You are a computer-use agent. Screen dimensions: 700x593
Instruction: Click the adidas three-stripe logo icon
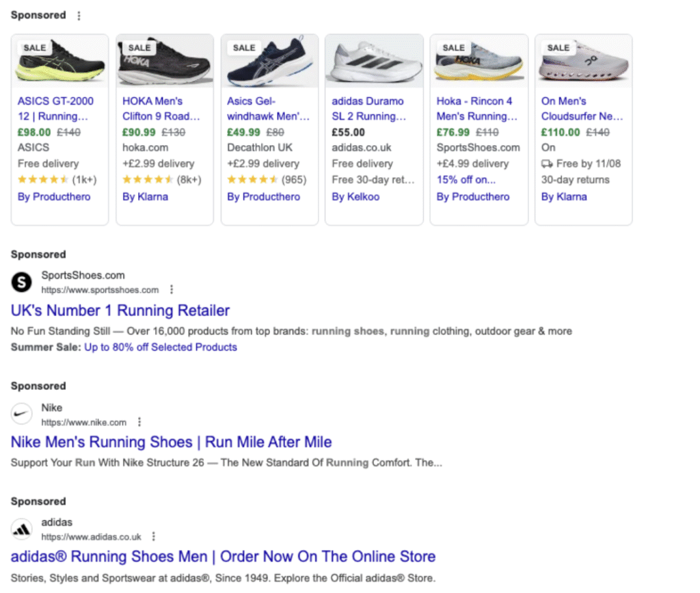coord(21,529)
